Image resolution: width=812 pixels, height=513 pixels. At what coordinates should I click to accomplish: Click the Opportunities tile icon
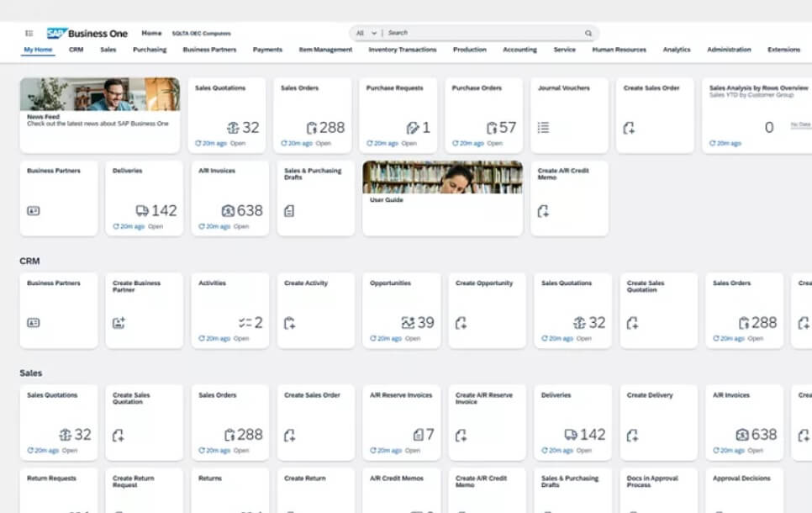(408, 323)
